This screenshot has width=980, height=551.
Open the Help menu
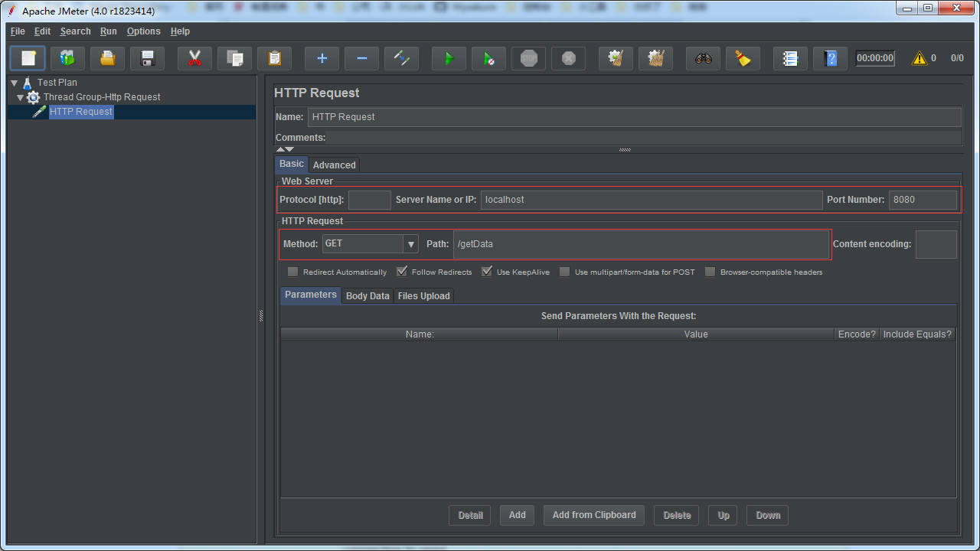[180, 31]
